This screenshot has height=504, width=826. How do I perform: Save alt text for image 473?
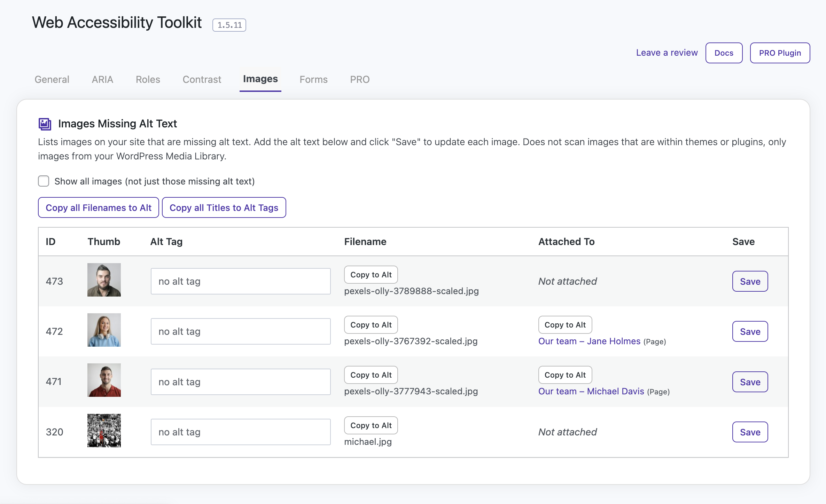click(x=750, y=281)
